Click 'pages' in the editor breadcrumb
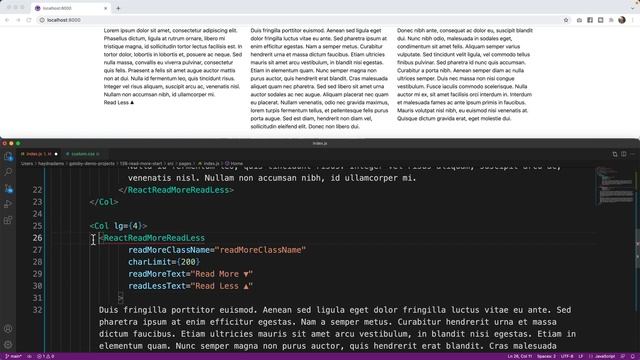Image resolution: width=640 pixels, height=360 pixels. point(184,163)
